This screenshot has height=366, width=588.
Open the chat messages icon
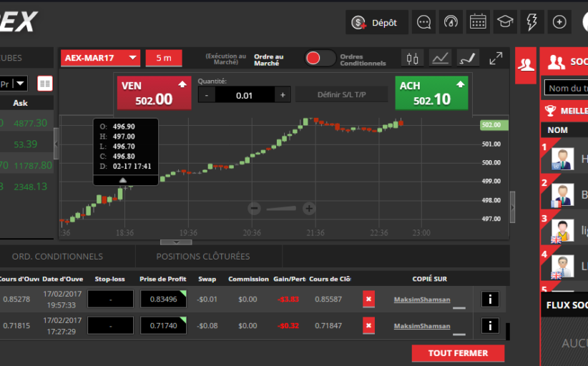[x=423, y=22]
